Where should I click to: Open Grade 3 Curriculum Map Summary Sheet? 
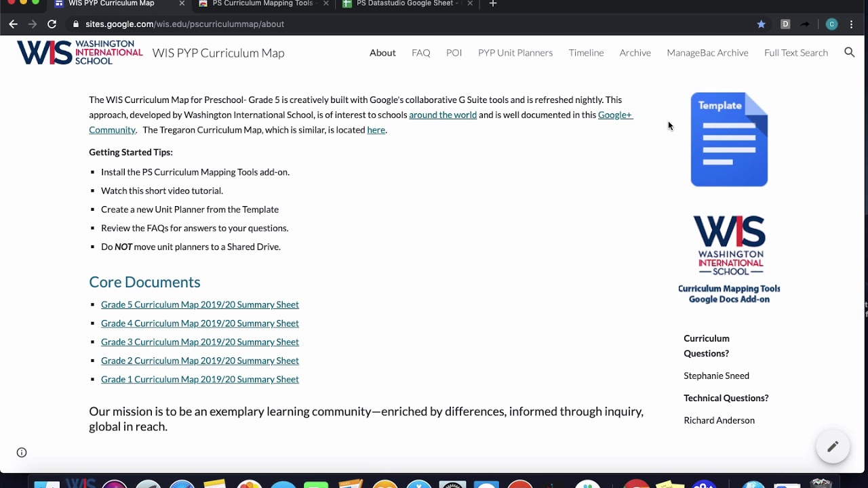tap(200, 342)
